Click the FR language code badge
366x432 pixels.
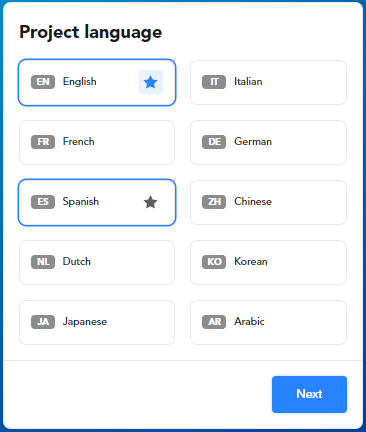click(x=43, y=142)
